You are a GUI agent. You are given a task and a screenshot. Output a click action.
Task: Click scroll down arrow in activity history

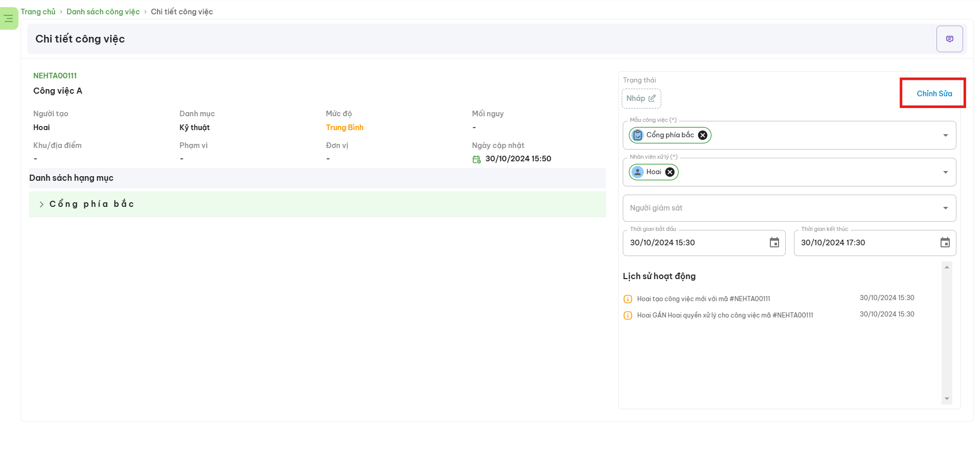point(947,399)
